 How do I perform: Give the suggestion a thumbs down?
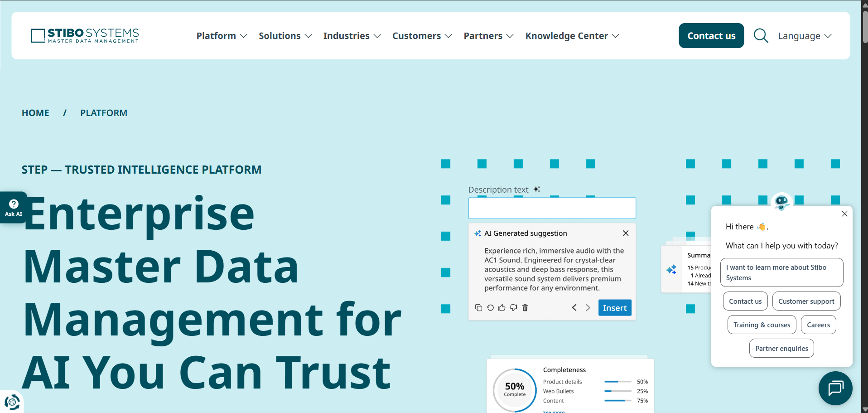coord(513,308)
